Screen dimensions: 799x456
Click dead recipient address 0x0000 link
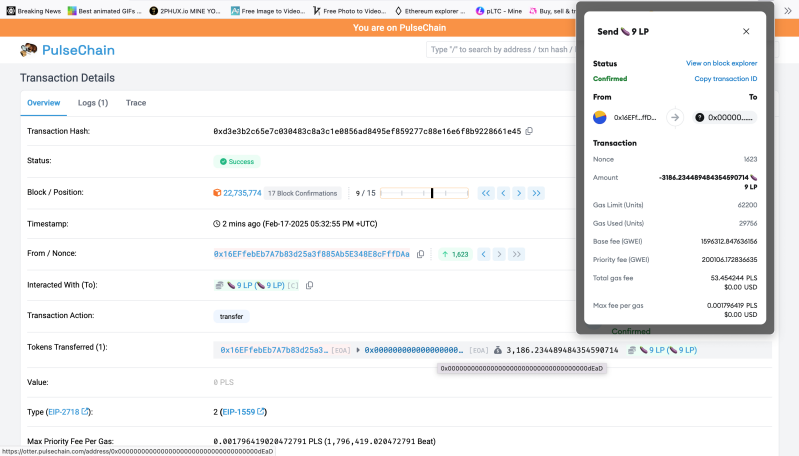click(414, 350)
